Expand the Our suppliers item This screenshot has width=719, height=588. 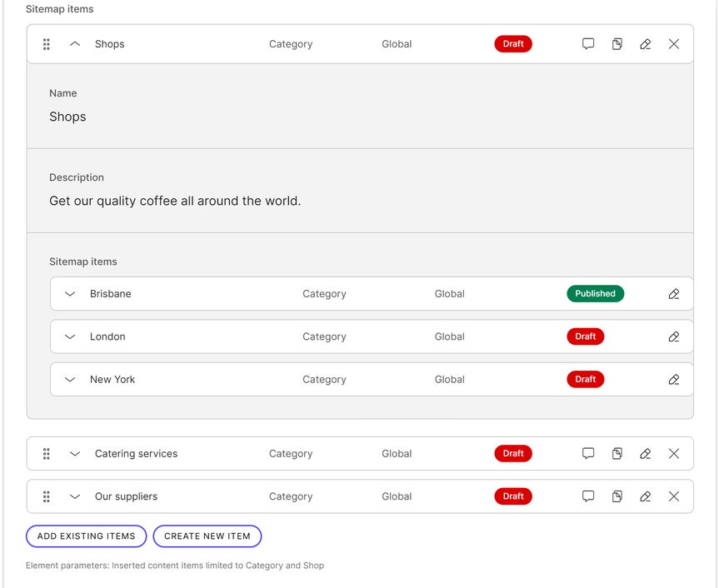pos(75,496)
